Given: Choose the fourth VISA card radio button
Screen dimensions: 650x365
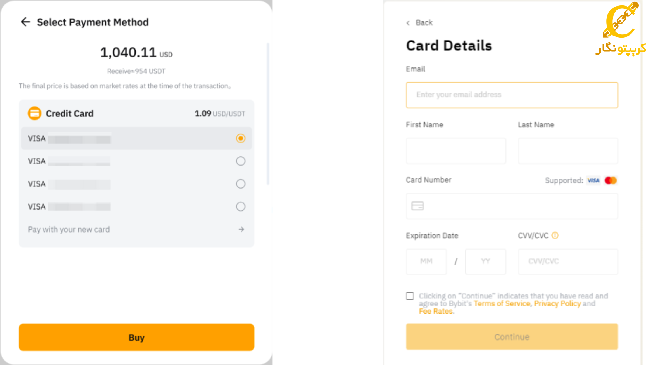Looking at the screenshot, I should pyautogui.click(x=240, y=207).
